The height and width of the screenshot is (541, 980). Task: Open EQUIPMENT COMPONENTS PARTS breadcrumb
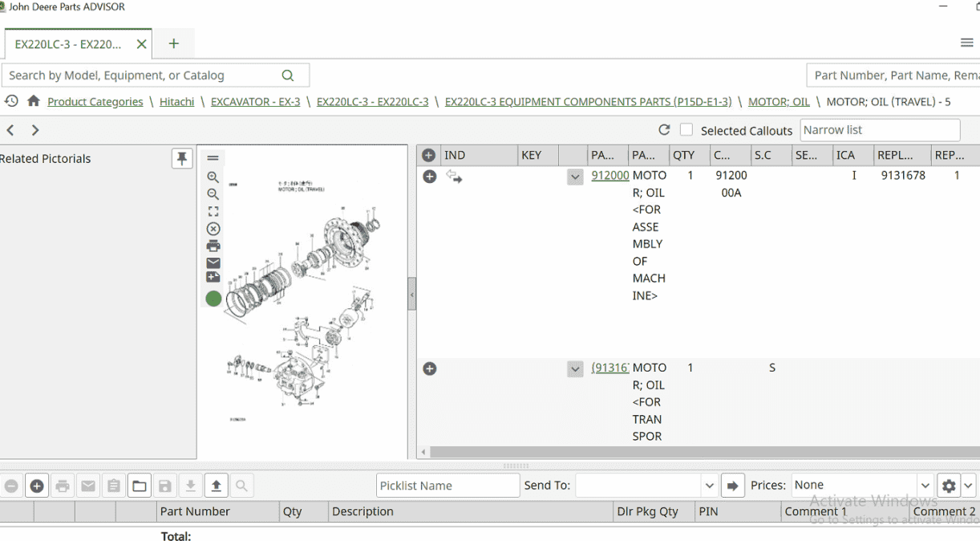pos(589,102)
